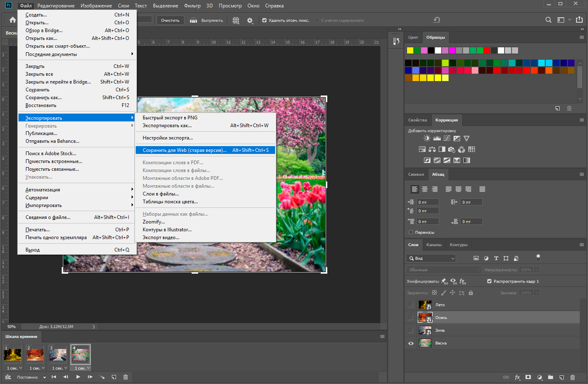Delete the selected frame with trash icon
This screenshot has height=384, width=588.
point(126,377)
